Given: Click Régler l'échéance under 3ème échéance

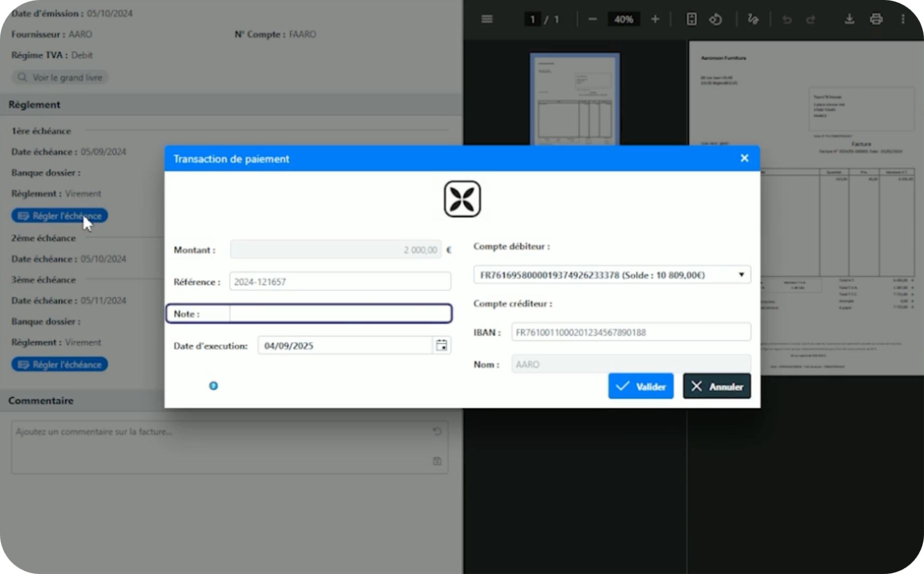Looking at the screenshot, I should click(59, 364).
